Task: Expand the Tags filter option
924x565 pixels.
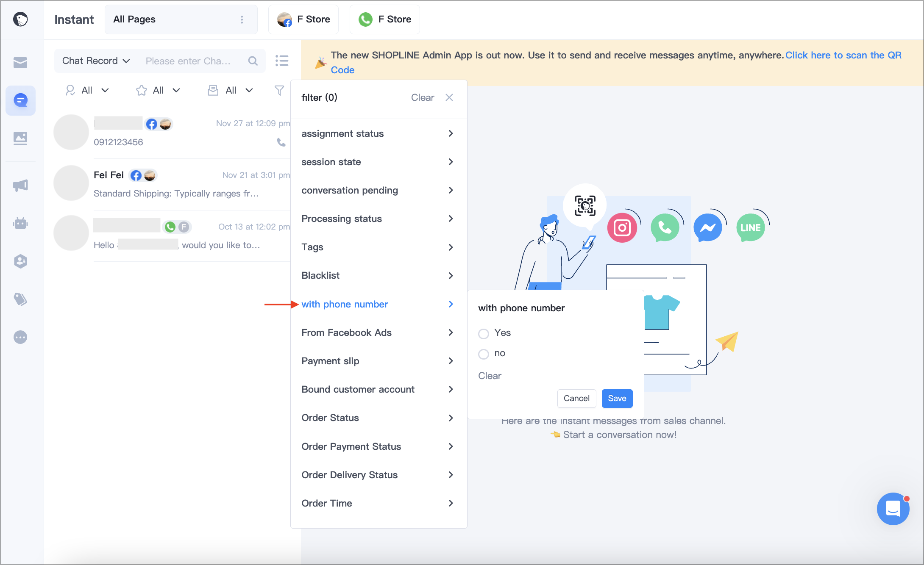Action: 378,247
